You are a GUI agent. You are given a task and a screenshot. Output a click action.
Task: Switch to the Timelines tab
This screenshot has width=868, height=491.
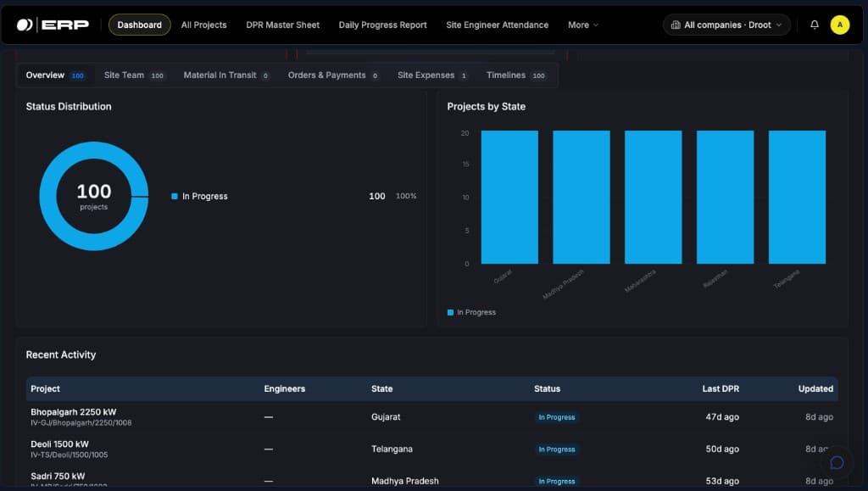pos(516,75)
